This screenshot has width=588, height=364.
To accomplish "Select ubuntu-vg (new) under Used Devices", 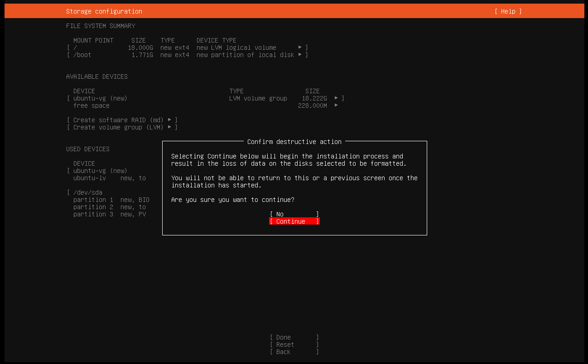I will 100,171.
